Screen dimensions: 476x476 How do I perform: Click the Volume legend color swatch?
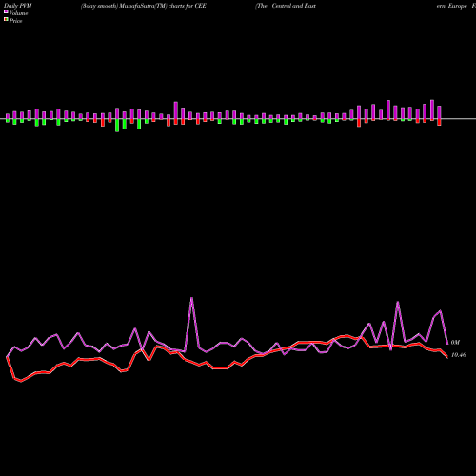(6, 11)
